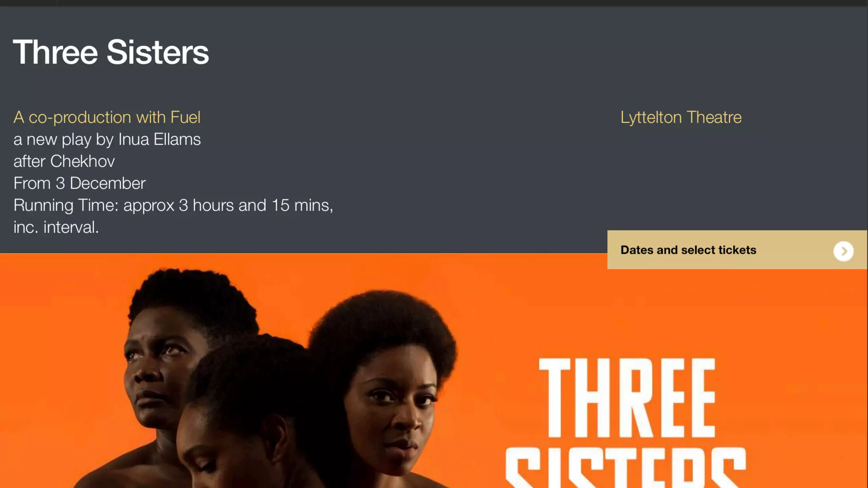Screen dimensions: 868x488
Task: Select the Inua Ellams playwright line
Action: [x=107, y=139]
